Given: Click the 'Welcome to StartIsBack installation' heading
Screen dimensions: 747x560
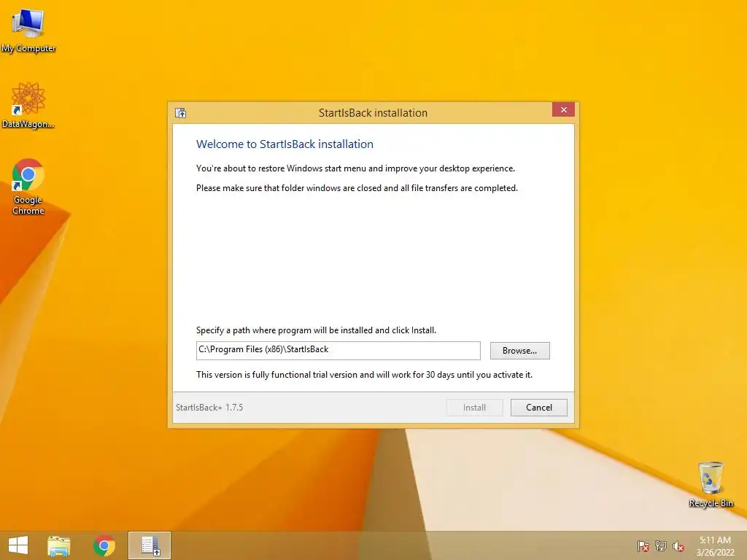Looking at the screenshot, I should [x=285, y=144].
